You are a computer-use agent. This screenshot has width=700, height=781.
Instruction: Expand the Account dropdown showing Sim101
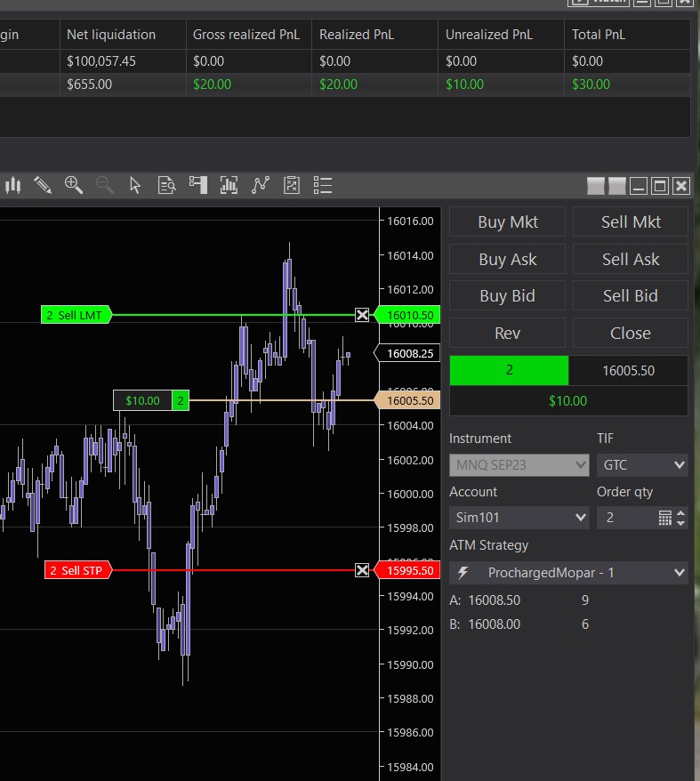[519, 517]
